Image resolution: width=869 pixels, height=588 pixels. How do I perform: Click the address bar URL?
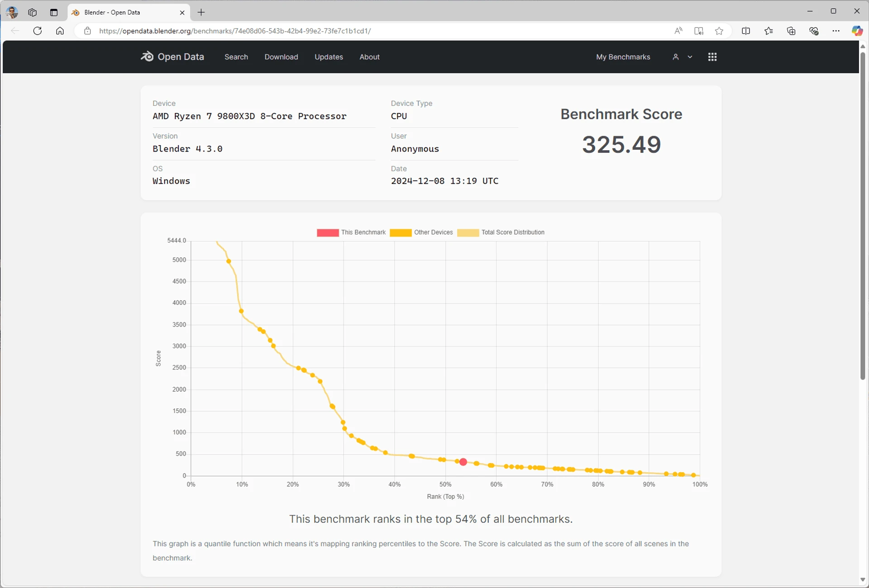235,31
